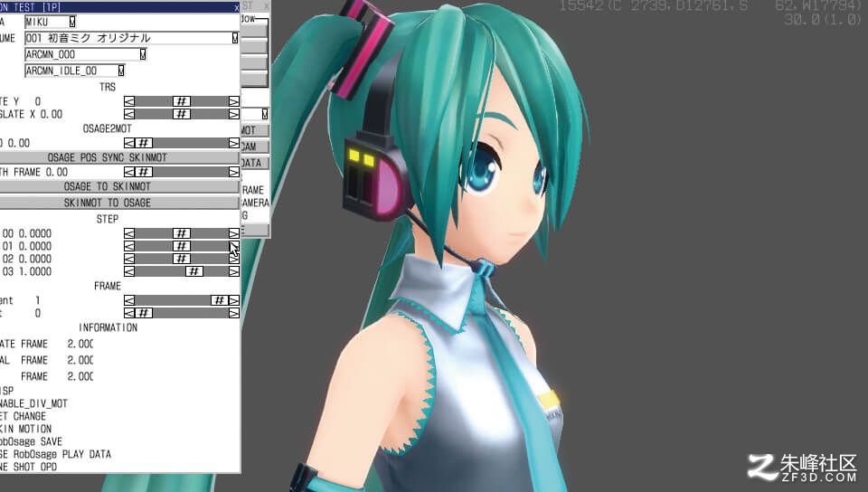Click the STEP 02 slider thumb

point(182,259)
